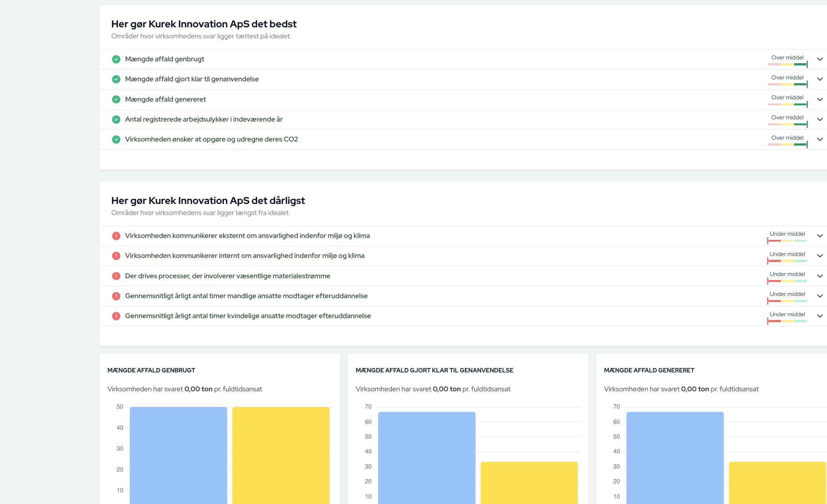
Task: Click green check icon beside CO2 row
Action: (116, 139)
